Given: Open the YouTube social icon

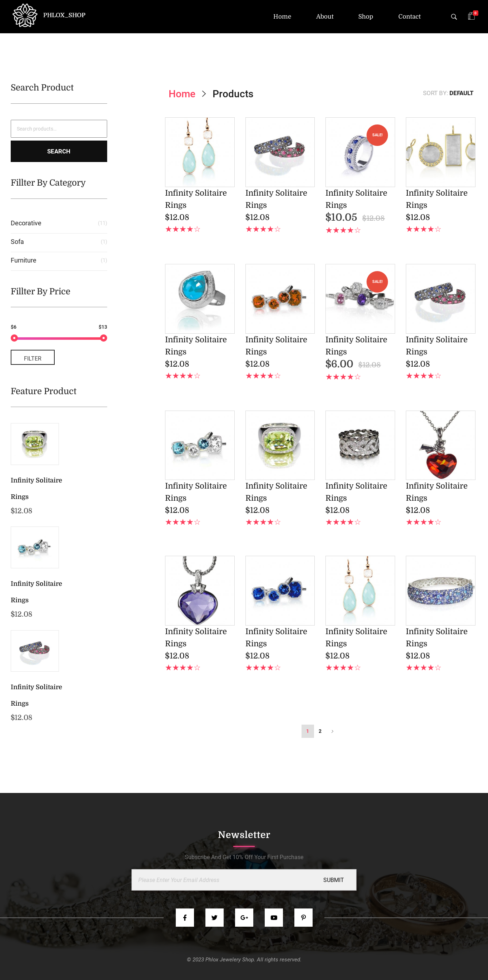Looking at the screenshot, I should (274, 917).
